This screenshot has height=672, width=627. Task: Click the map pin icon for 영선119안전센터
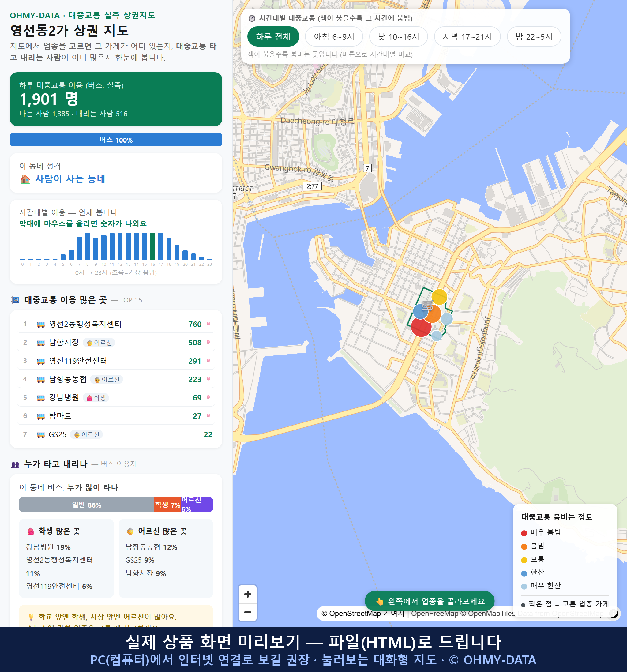tap(208, 361)
